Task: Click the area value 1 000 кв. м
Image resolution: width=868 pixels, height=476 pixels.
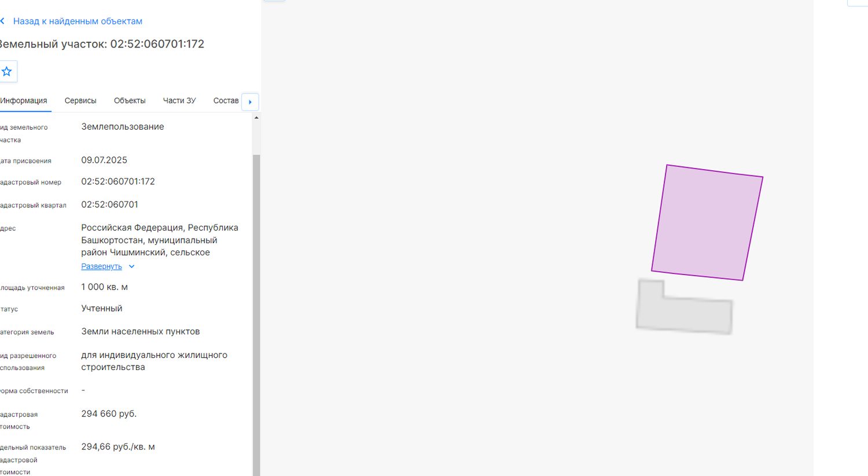Action: point(105,287)
